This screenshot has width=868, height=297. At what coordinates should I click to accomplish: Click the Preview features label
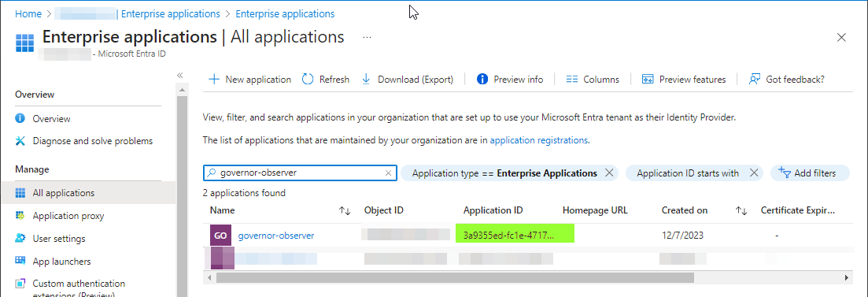pyautogui.click(x=693, y=80)
